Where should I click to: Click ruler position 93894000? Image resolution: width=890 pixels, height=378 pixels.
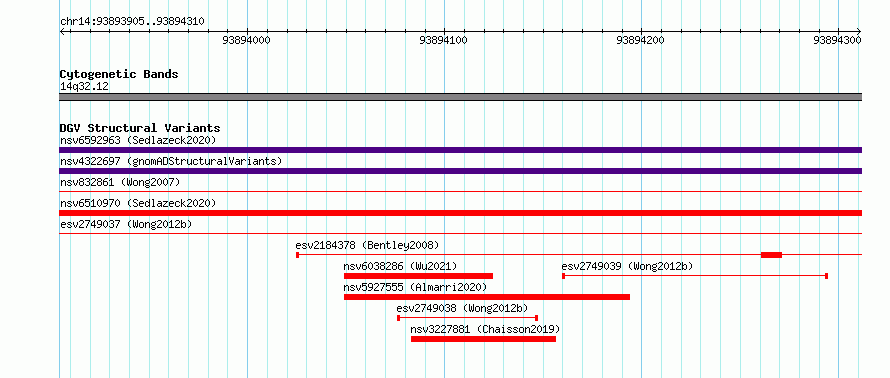pos(247,40)
